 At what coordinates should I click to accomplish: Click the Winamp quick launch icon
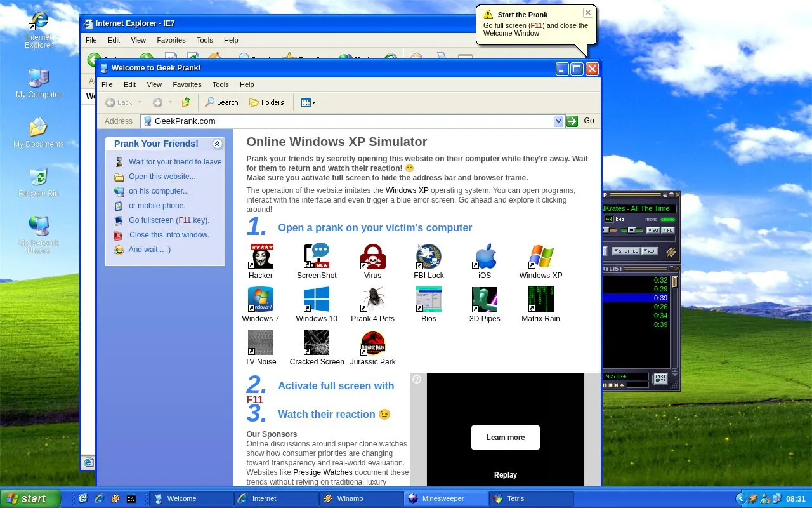pyautogui.click(x=115, y=499)
